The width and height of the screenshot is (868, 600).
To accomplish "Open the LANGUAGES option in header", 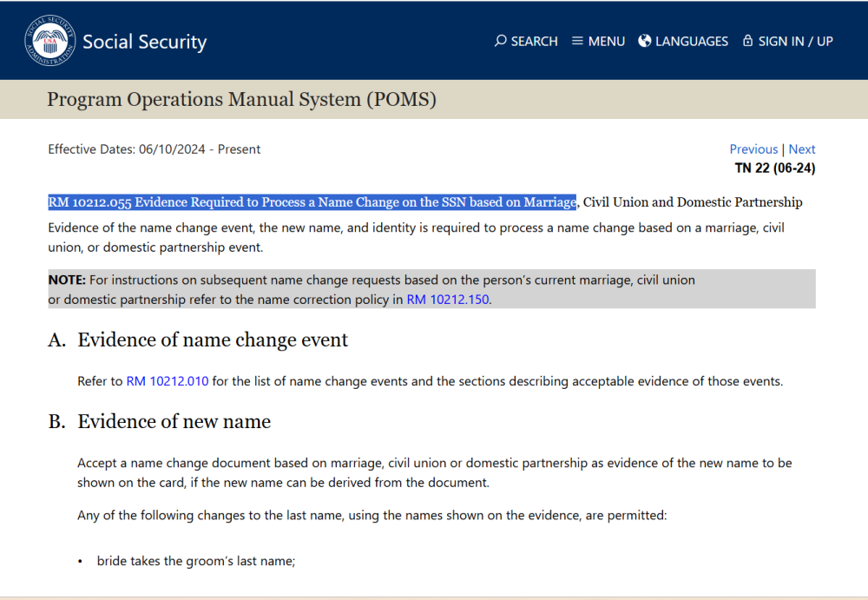I will point(692,42).
